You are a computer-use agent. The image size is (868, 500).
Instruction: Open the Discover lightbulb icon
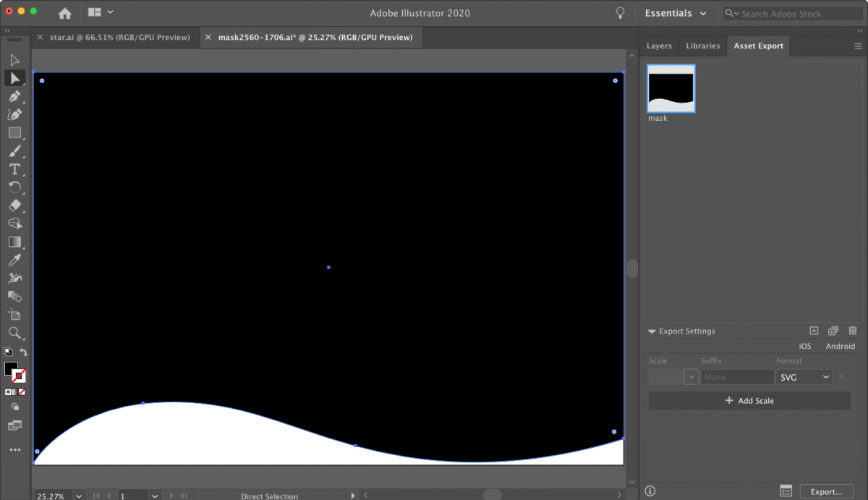click(x=620, y=13)
